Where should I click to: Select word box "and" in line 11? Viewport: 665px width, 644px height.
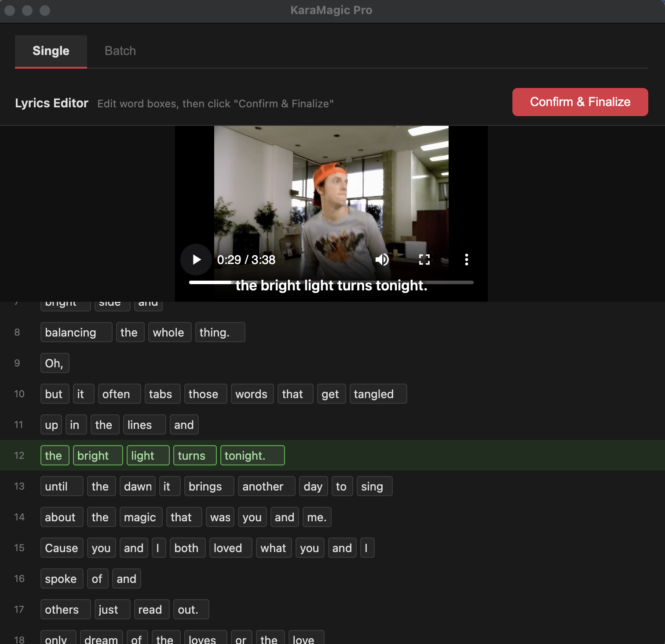coord(184,424)
